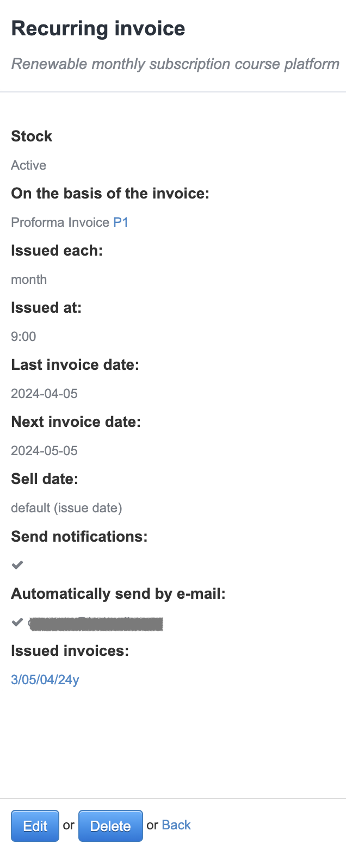346x868 pixels.
Task: Click the Automatically send by e-mail label
Action: [x=118, y=594]
